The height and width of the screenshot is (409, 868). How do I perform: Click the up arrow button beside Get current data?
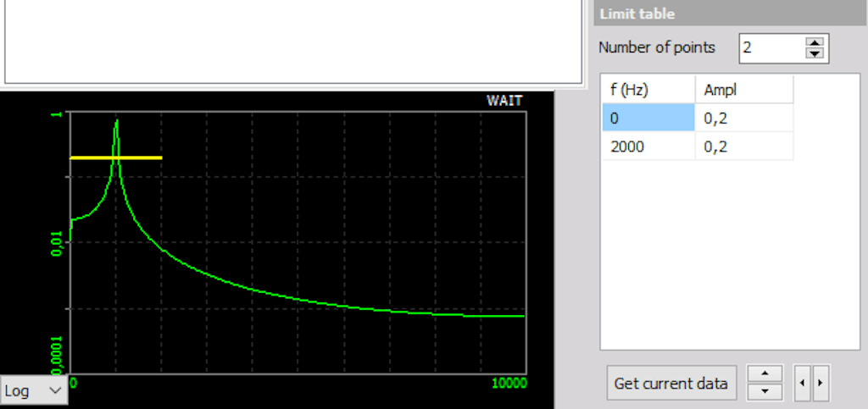(x=765, y=373)
